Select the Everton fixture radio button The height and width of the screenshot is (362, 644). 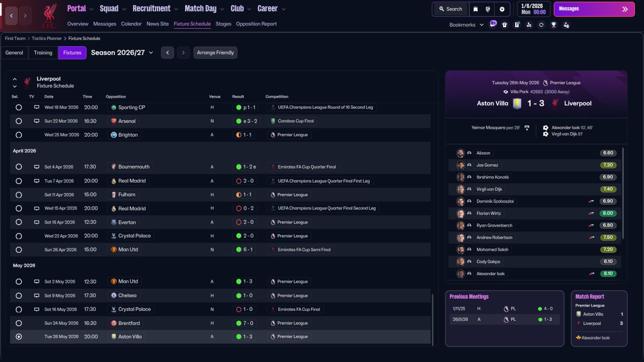click(x=19, y=222)
